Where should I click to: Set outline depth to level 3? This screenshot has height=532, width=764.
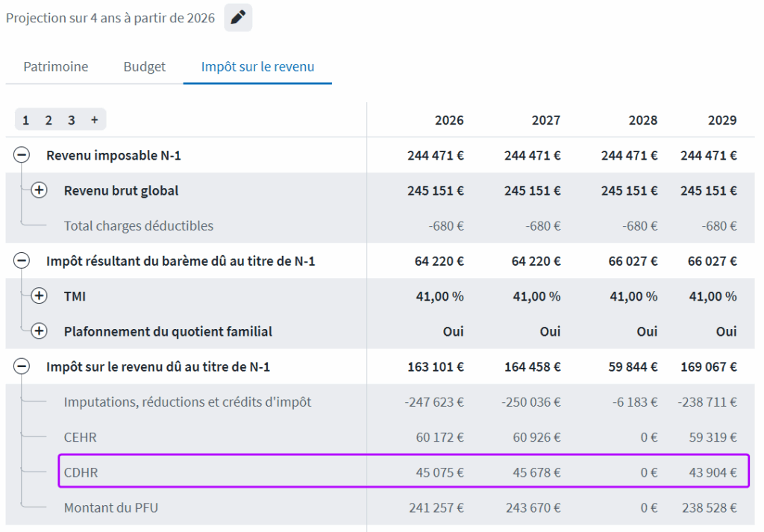point(72,120)
